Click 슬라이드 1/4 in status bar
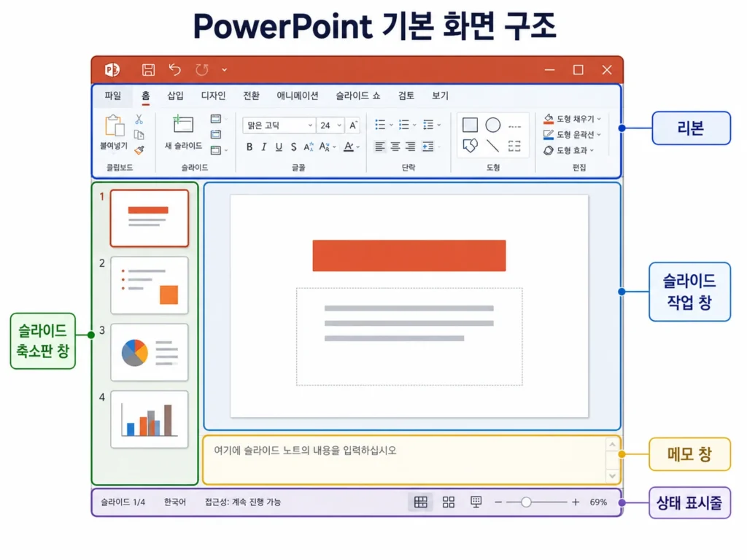The width and height of the screenshot is (747, 560). click(123, 502)
